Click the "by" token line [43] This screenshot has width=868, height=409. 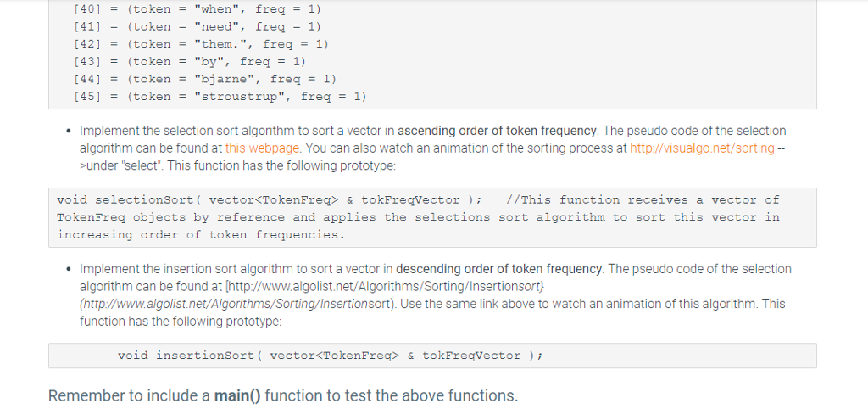coord(189,61)
